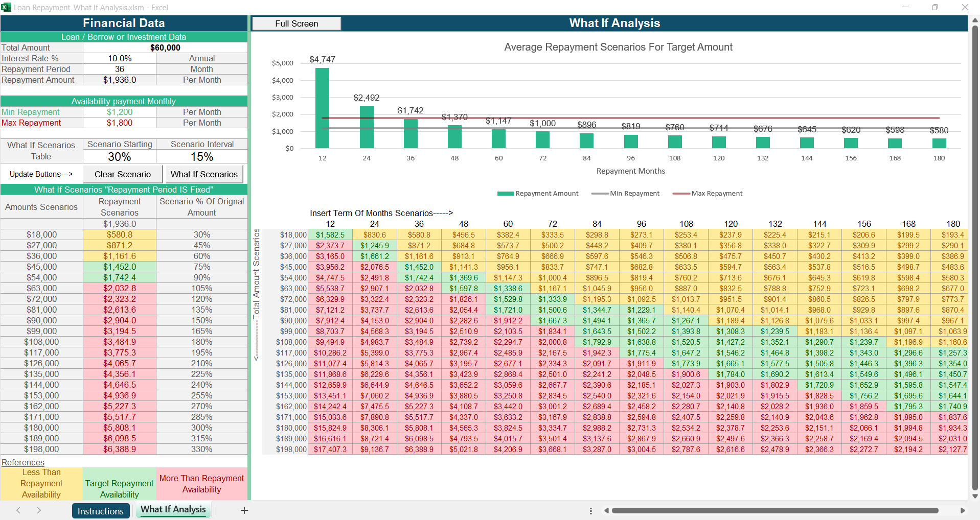Click the previous sheet navigation arrow

pos(18,510)
